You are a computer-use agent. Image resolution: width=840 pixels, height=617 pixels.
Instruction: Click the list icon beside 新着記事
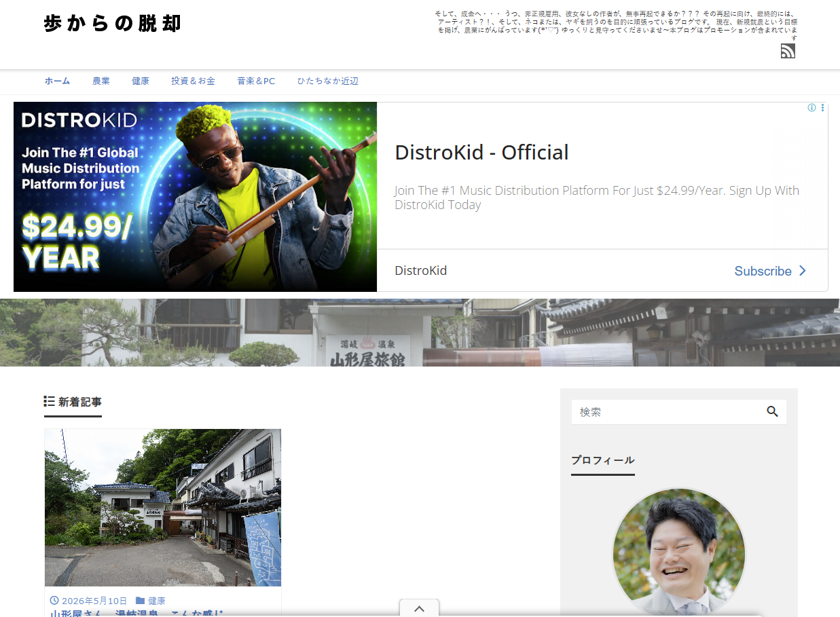click(49, 401)
